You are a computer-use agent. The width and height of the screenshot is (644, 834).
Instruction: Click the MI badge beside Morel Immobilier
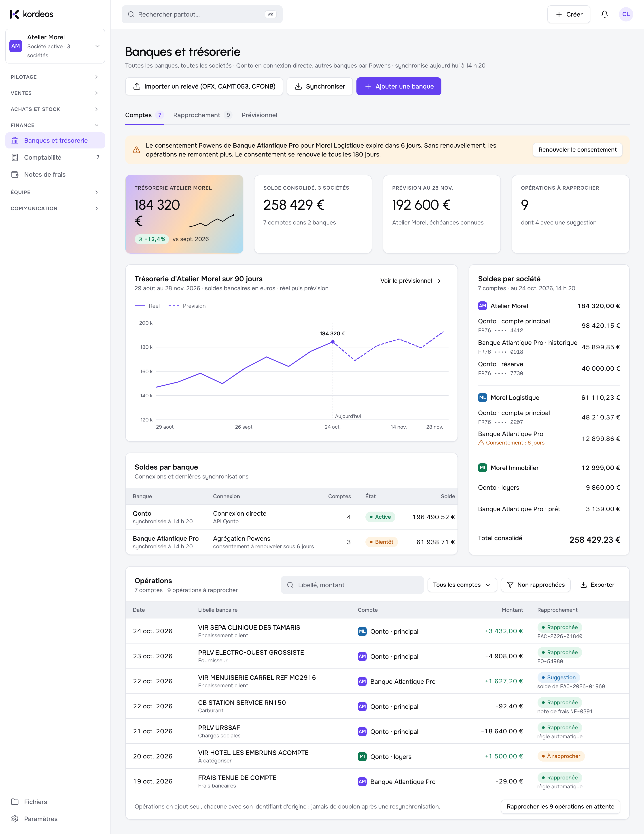(482, 468)
